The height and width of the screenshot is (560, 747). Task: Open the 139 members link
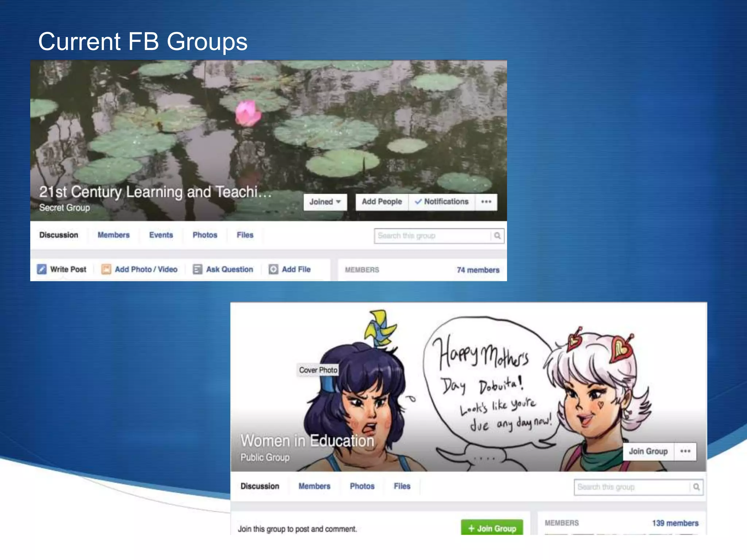click(675, 523)
